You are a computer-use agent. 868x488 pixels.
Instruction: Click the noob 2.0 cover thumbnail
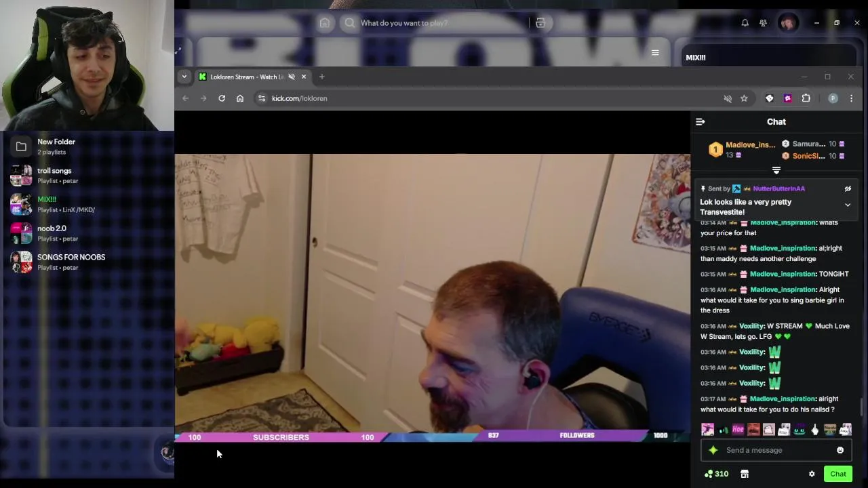point(21,233)
